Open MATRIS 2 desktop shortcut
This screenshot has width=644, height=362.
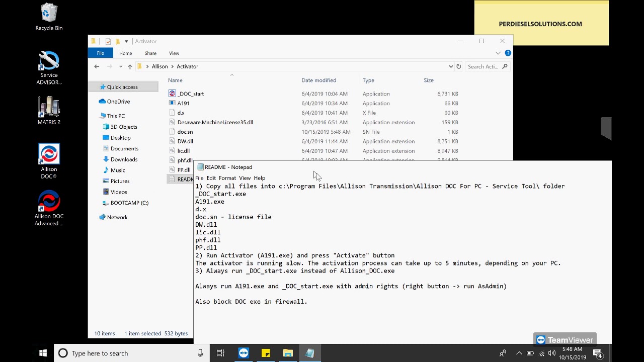tap(49, 110)
